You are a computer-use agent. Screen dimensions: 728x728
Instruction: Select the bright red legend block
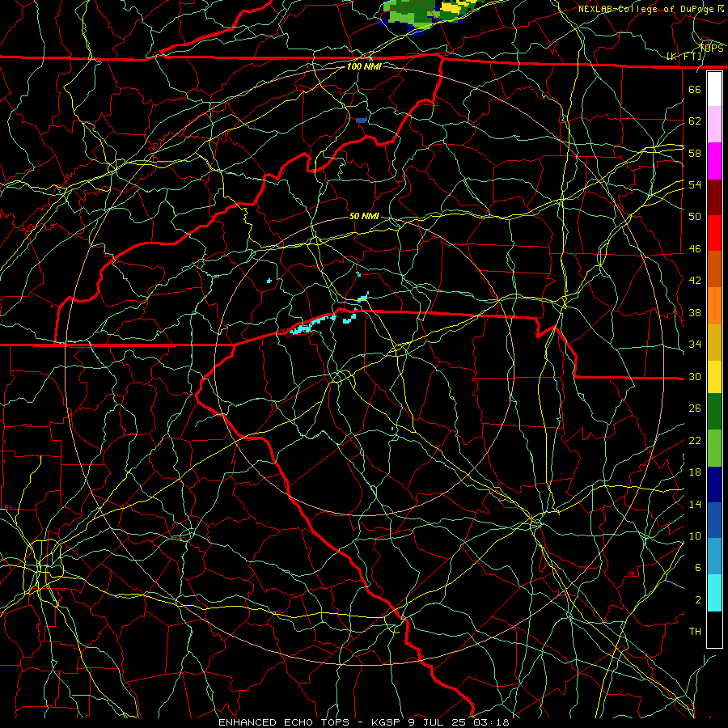(x=714, y=233)
